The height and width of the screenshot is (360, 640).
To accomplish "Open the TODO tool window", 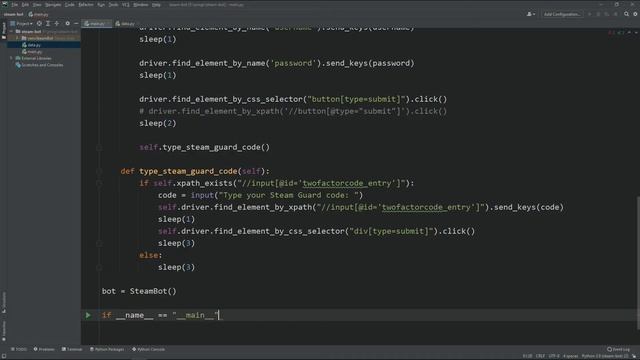I will tap(19, 349).
